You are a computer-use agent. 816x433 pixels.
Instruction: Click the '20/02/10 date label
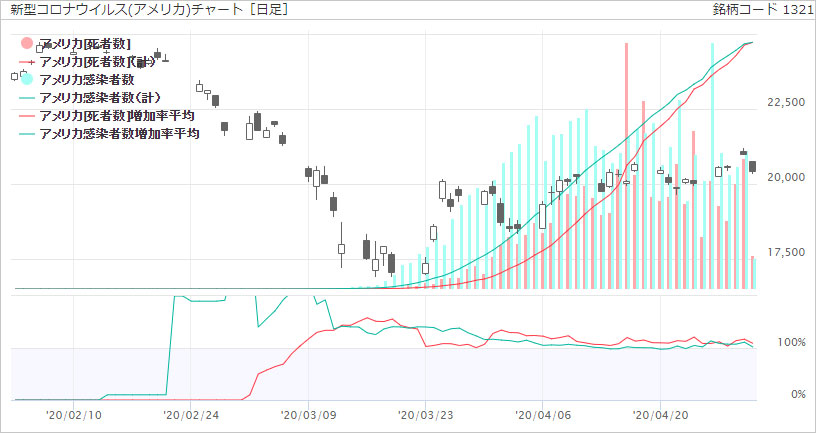(72, 415)
